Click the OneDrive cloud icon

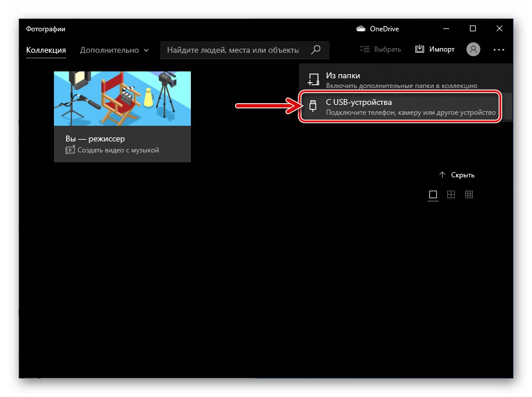point(361,28)
